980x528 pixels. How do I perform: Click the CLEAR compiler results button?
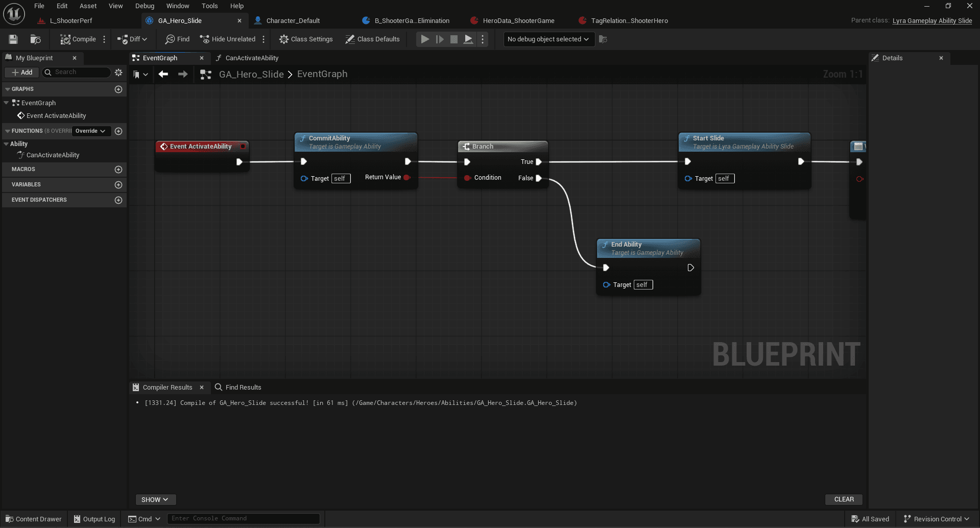[x=844, y=499]
